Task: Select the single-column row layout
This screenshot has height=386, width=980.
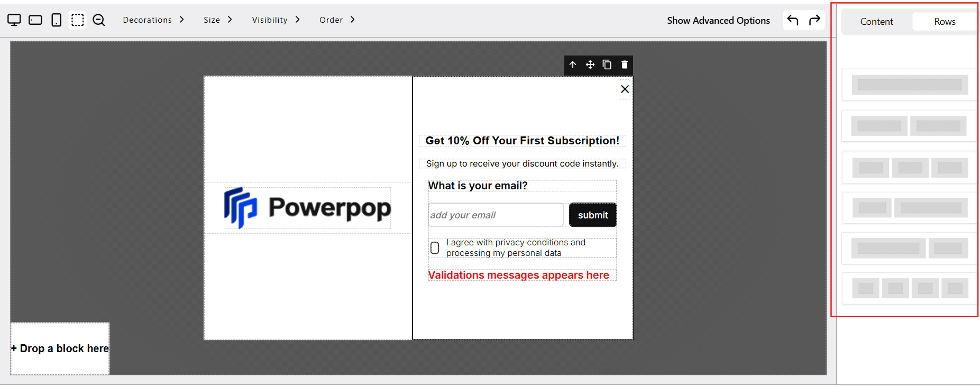Action: (x=910, y=85)
